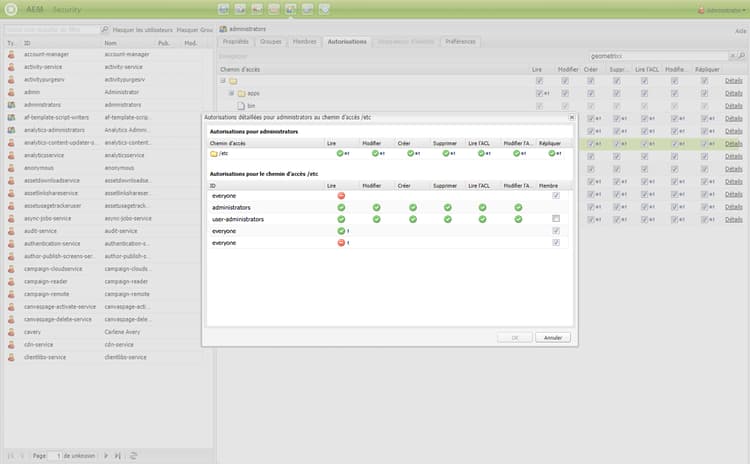Refresh the user list using the pager refresh icon
This screenshot has width=750, height=464.
pyautogui.click(x=133, y=456)
